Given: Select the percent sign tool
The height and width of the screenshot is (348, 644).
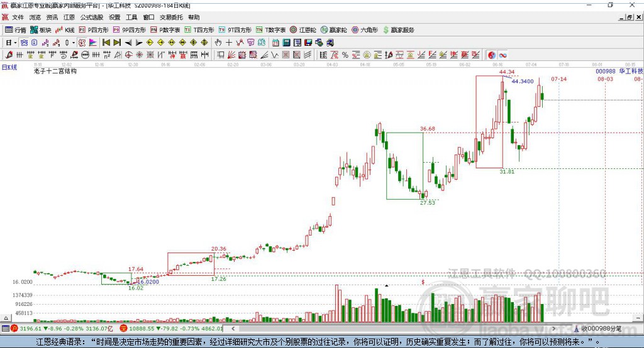Looking at the screenshot, I should coord(345,55).
